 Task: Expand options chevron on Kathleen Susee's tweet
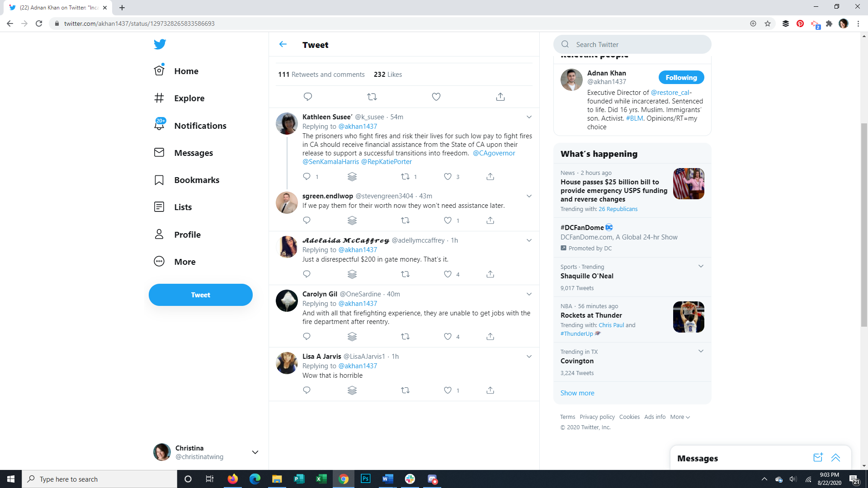[529, 117]
